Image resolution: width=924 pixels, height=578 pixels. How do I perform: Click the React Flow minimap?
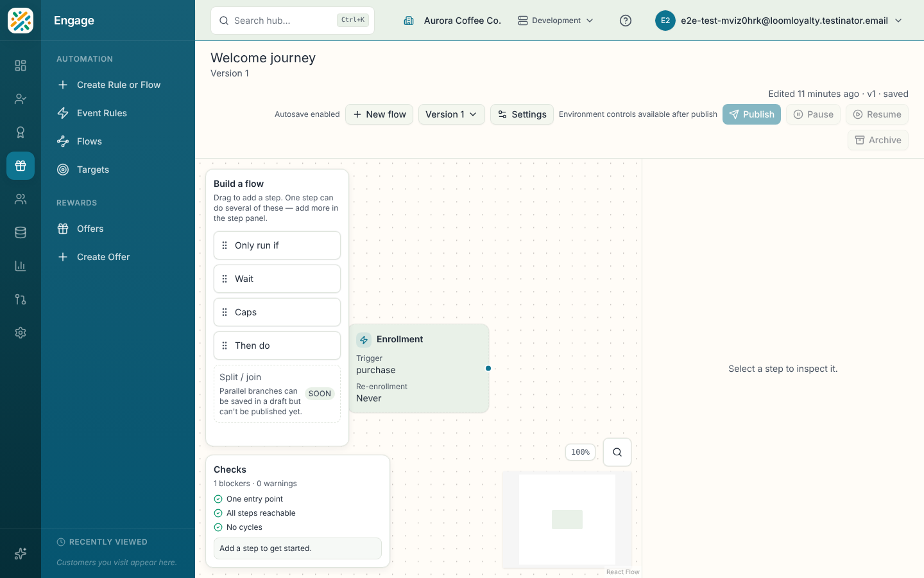coord(567,520)
